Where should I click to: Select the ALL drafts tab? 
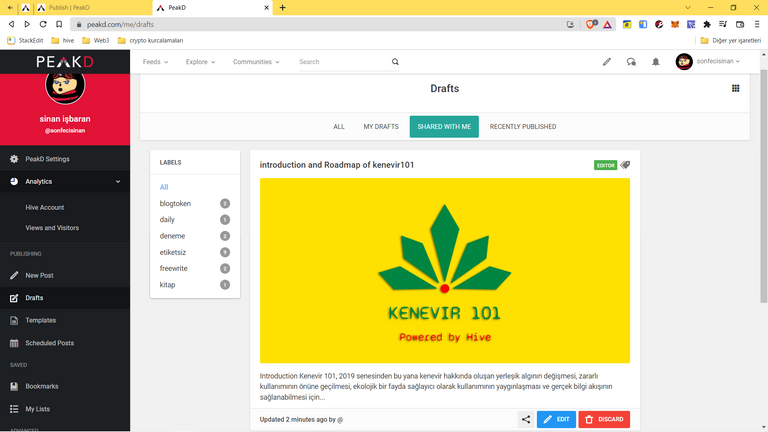click(x=339, y=127)
